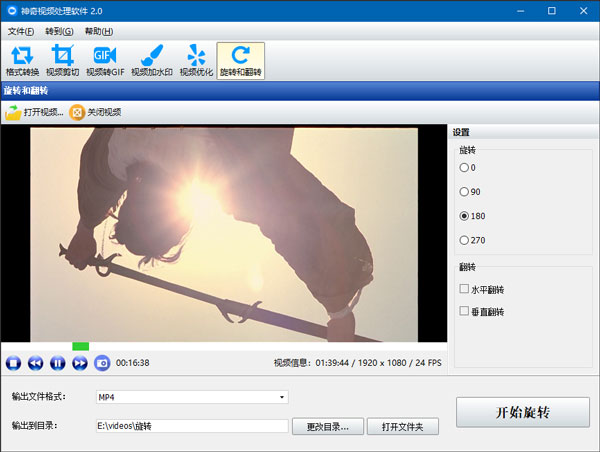Click the video preview frame
Image resolution: width=600 pixels, height=452 pixels.
point(224,235)
